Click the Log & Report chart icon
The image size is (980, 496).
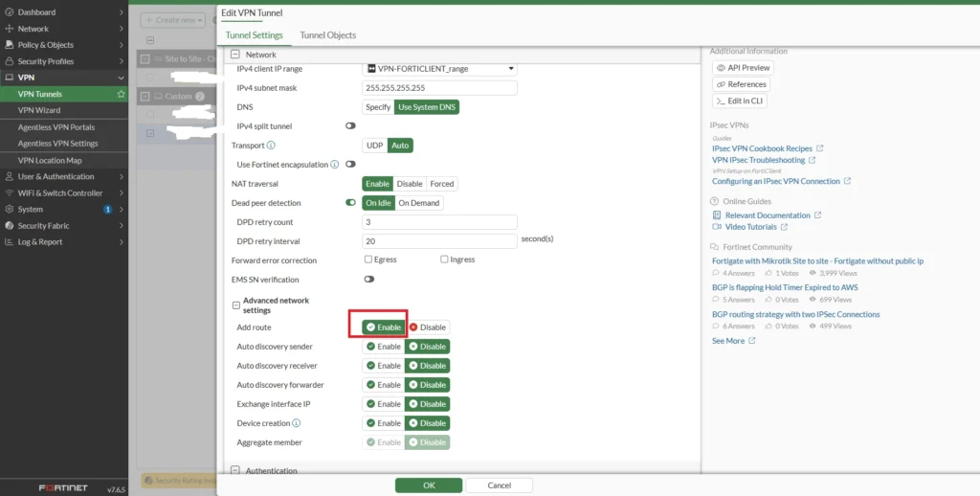pos(10,242)
